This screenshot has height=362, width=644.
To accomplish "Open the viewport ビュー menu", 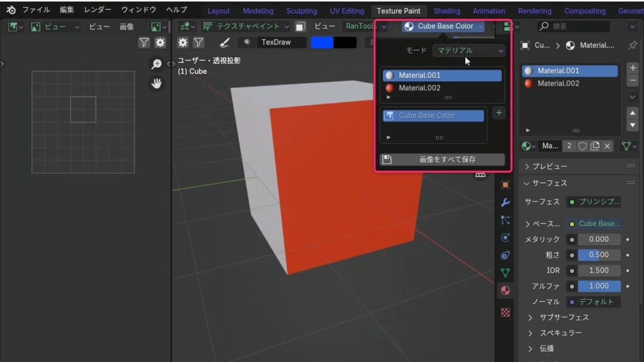I will [325, 26].
